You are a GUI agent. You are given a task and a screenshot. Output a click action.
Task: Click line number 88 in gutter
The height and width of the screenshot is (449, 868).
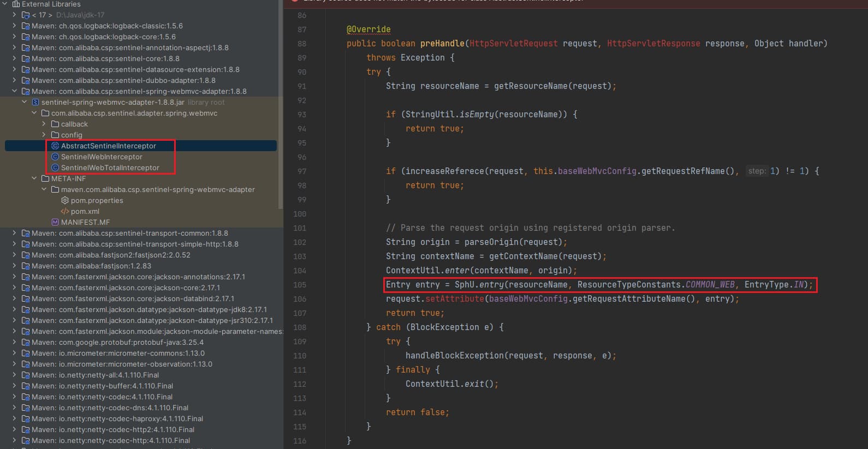tap(302, 44)
